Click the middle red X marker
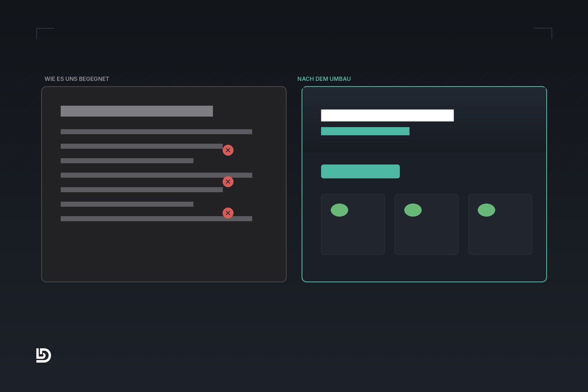This screenshot has width=588, height=392. (228, 182)
